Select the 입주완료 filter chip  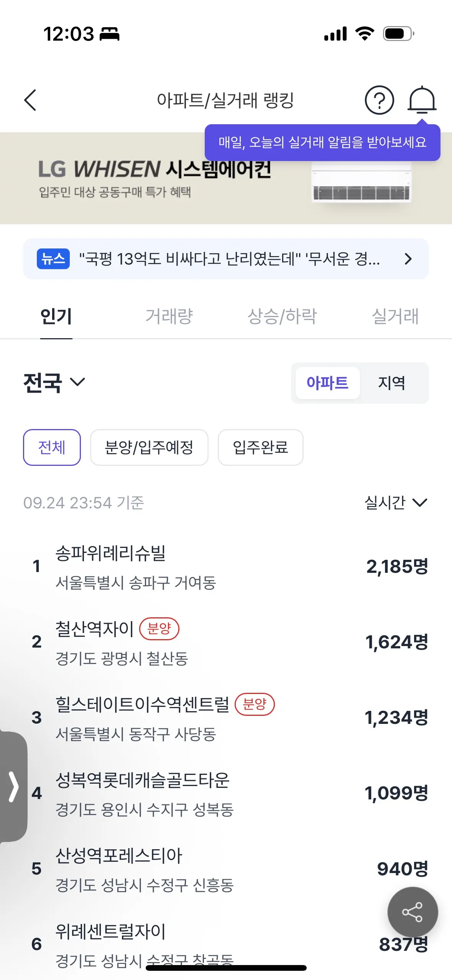click(x=260, y=447)
